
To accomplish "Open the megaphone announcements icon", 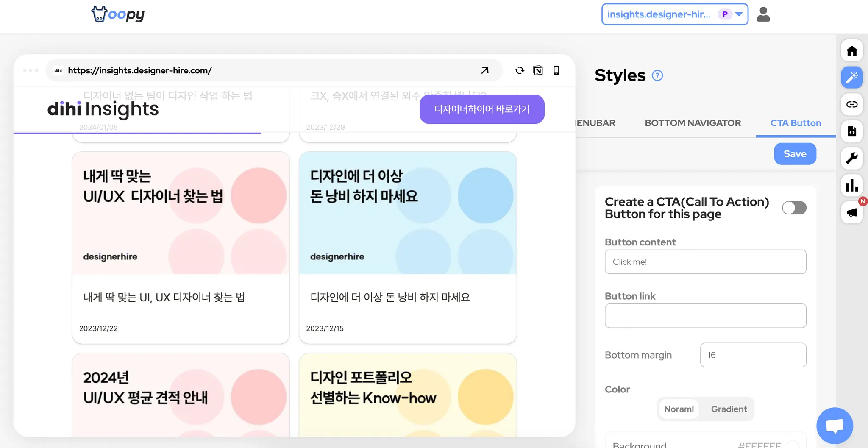I will pos(852,212).
